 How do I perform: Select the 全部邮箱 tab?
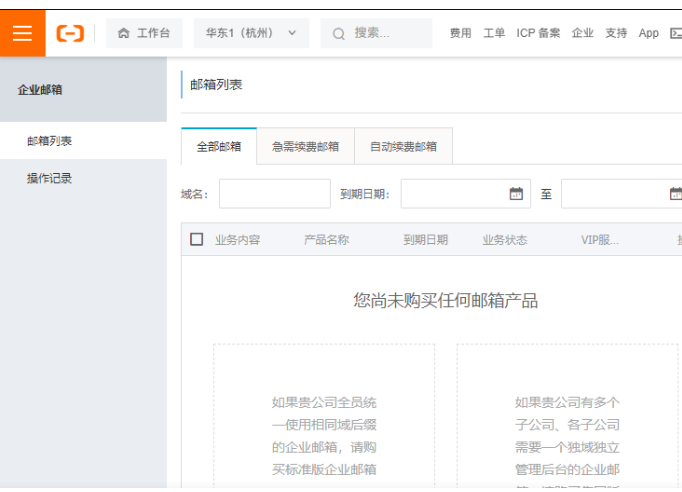pos(219,146)
